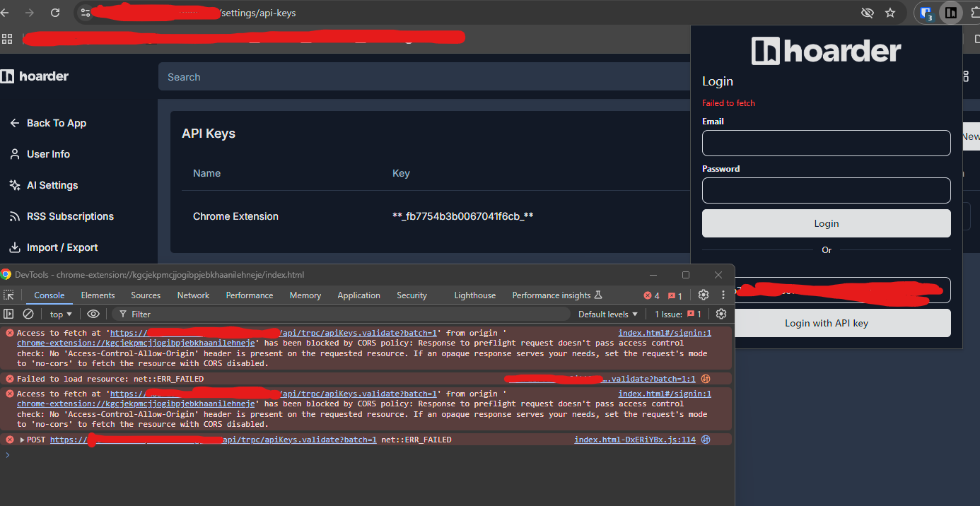Open the Performance insights tab

[557, 295]
